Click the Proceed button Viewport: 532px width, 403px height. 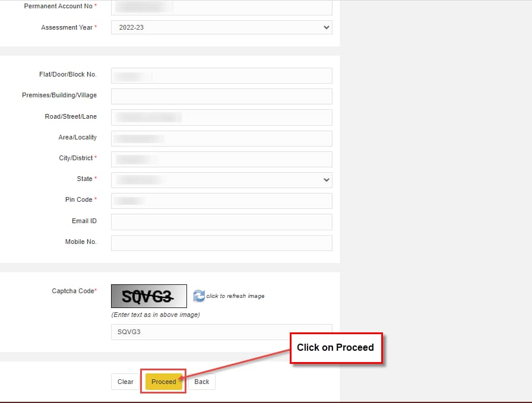tap(163, 382)
